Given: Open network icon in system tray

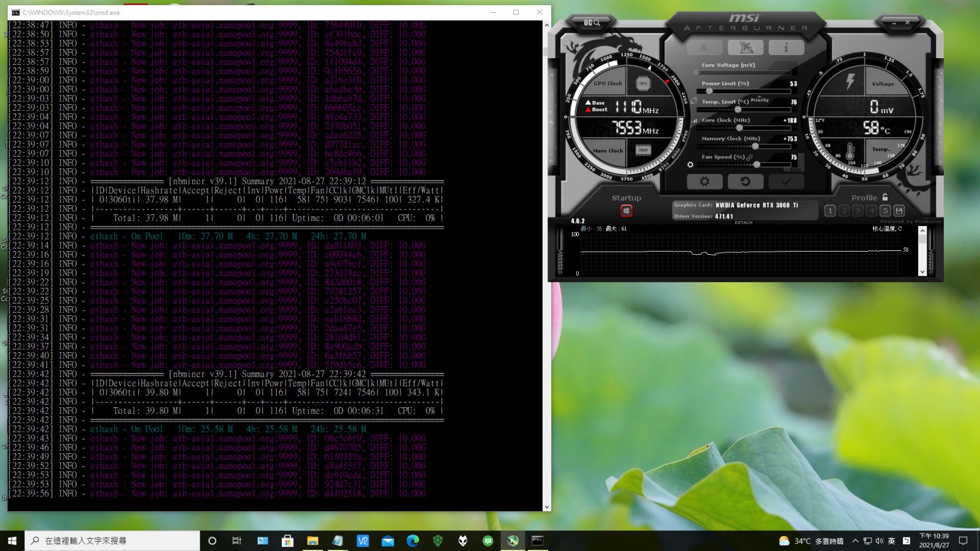Looking at the screenshot, I should pos(867,541).
